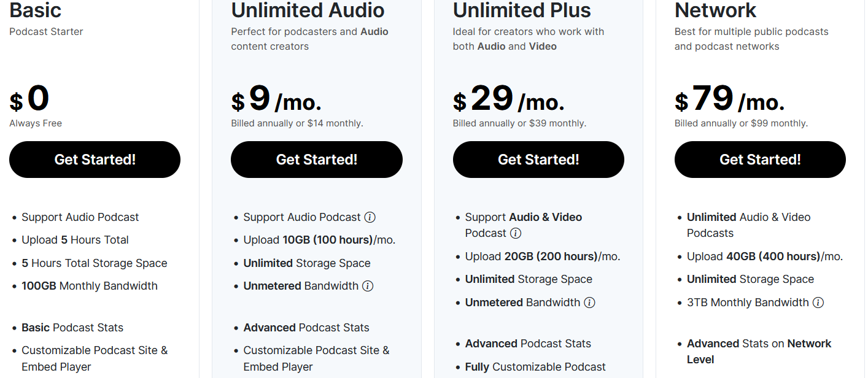This screenshot has width=868, height=378.
Task: Get Started on the Basic plan
Action: (x=95, y=160)
